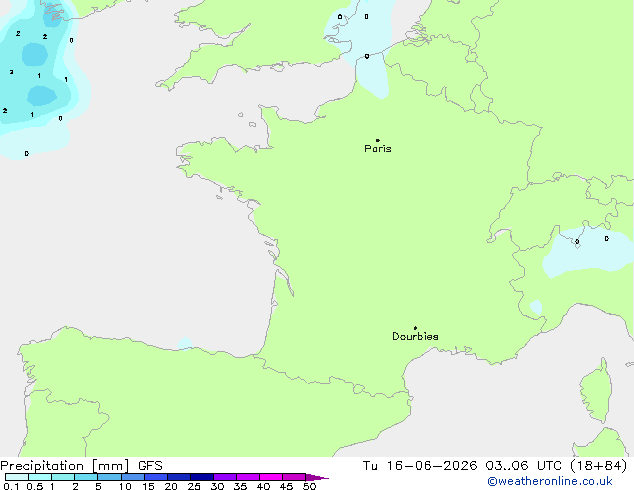Click the light rain patch near Calais coast
This screenshot has height=490, width=634.
[x=372, y=75]
